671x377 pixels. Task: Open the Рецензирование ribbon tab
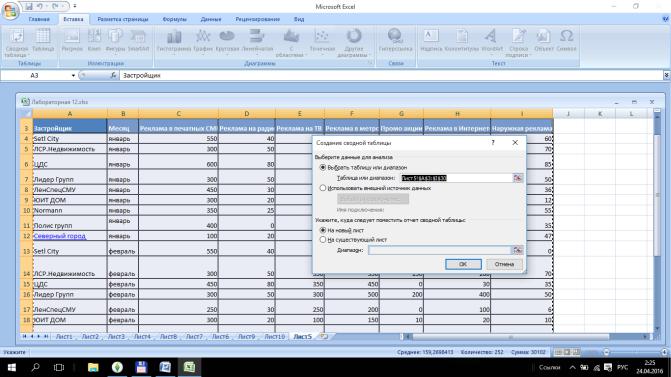pyautogui.click(x=258, y=19)
